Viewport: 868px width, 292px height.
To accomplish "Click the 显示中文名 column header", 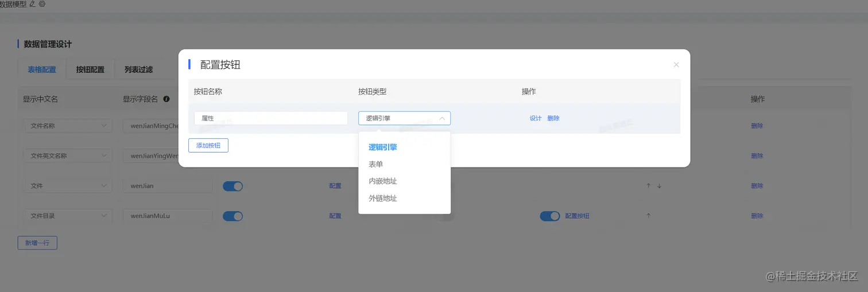I will (x=40, y=99).
